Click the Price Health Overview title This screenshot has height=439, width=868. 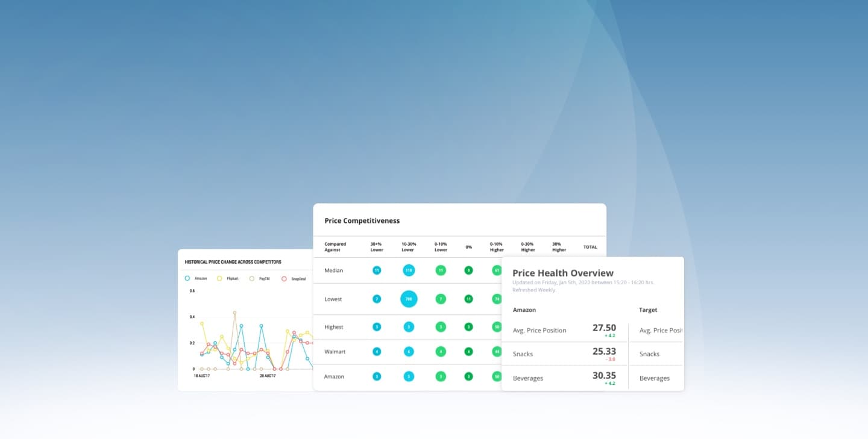562,273
